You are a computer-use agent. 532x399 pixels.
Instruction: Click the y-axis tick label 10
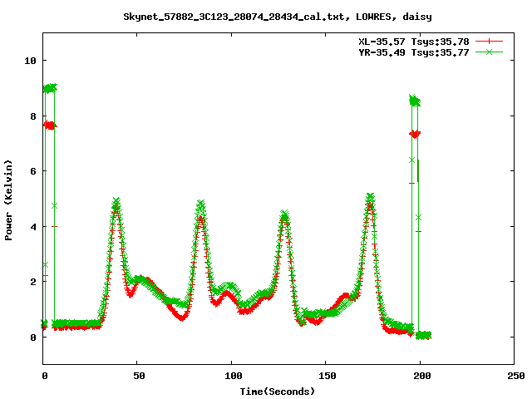tap(30, 61)
